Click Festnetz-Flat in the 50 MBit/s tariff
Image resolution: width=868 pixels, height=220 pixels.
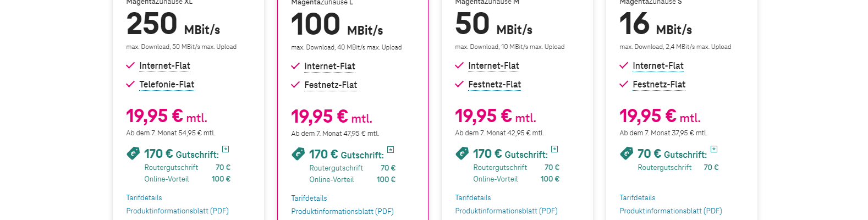(495, 84)
